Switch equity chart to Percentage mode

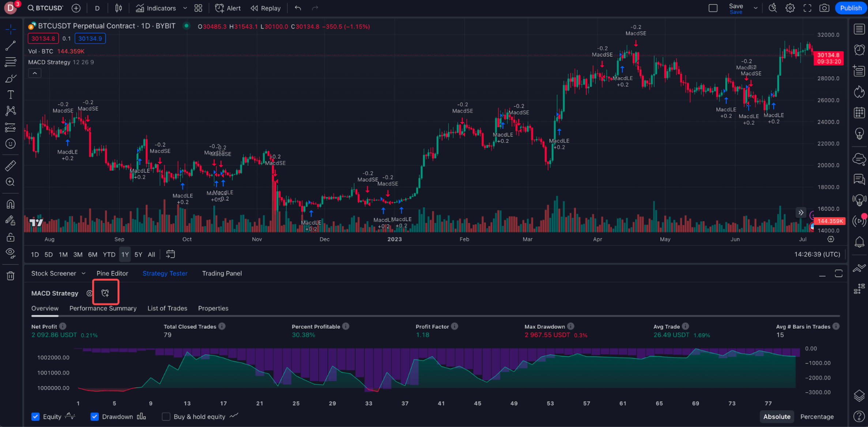point(817,417)
